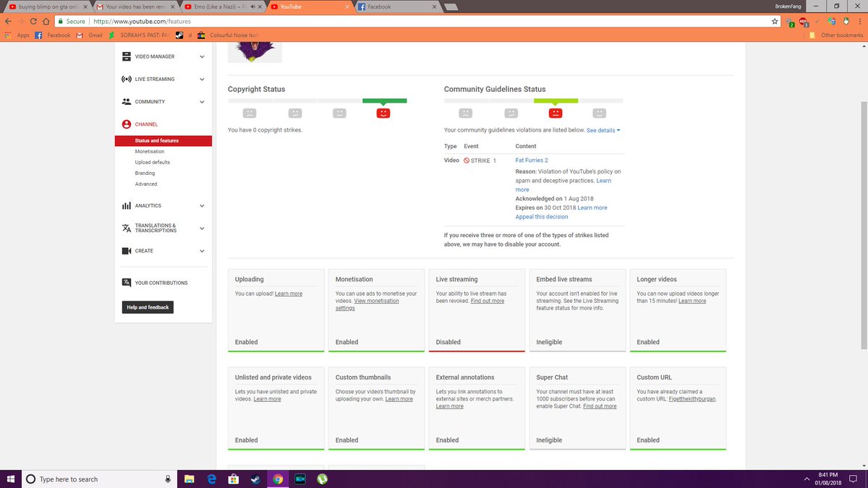Viewport: 868px width, 488px height.
Task: Select Status and features in sidebar
Action: (x=163, y=141)
